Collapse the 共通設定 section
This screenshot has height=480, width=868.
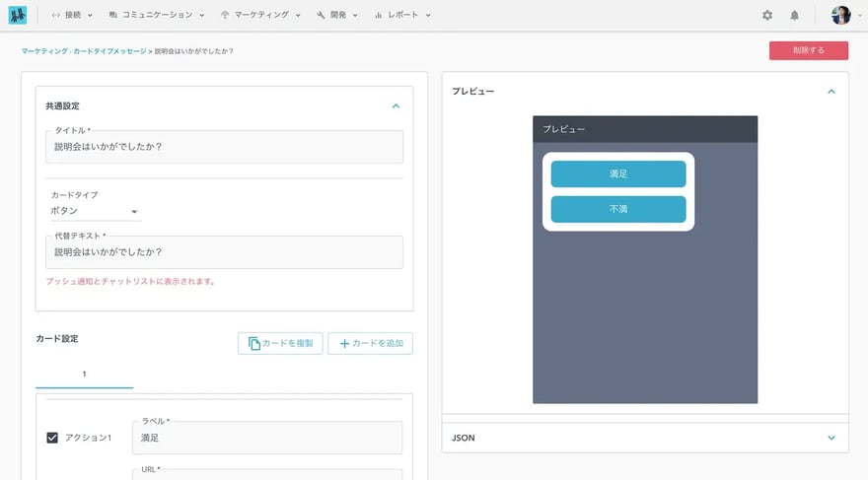pyautogui.click(x=396, y=104)
